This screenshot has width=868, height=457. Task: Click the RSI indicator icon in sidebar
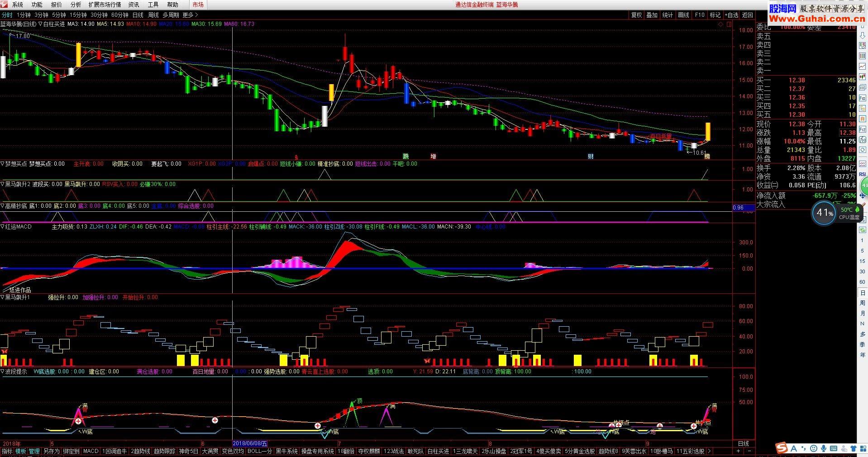pyautogui.click(x=862, y=174)
